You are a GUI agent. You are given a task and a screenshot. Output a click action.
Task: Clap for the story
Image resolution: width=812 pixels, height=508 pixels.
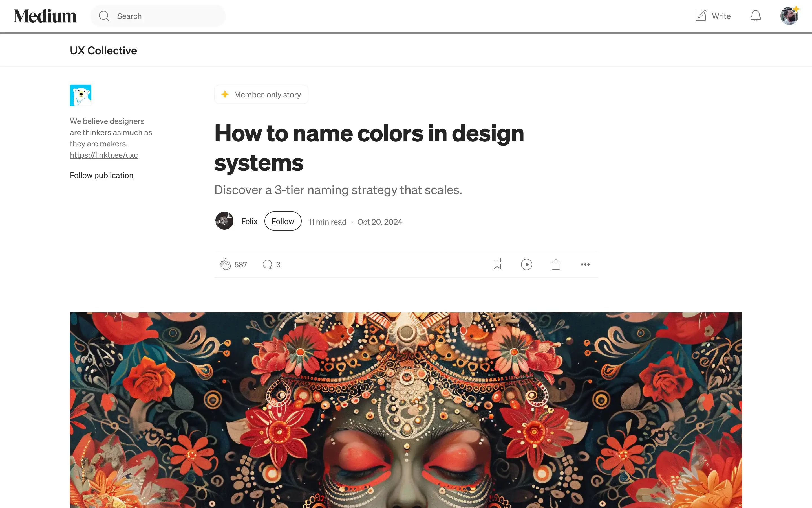coord(225,264)
